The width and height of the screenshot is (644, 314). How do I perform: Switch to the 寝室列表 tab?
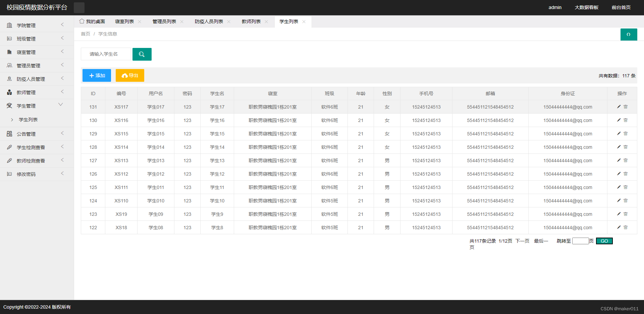(124, 21)
